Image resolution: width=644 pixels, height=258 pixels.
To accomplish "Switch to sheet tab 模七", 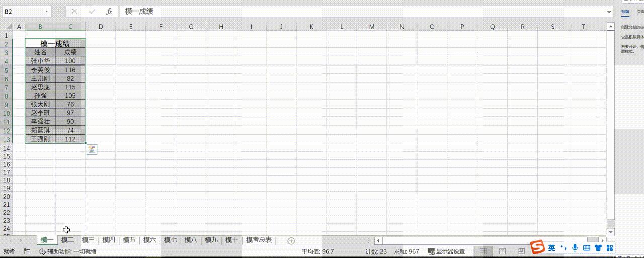I will click(x=170, y=240).
